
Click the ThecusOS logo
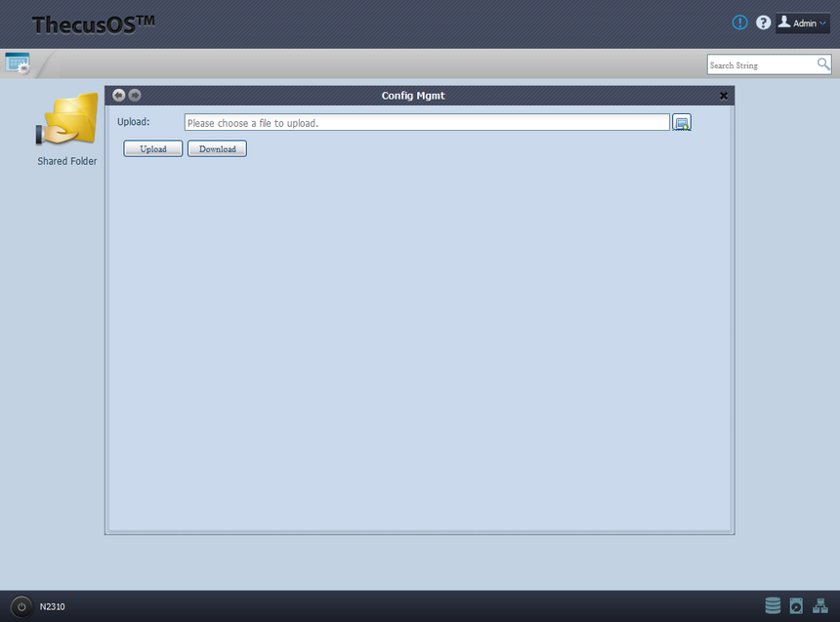tap(93, 24)
